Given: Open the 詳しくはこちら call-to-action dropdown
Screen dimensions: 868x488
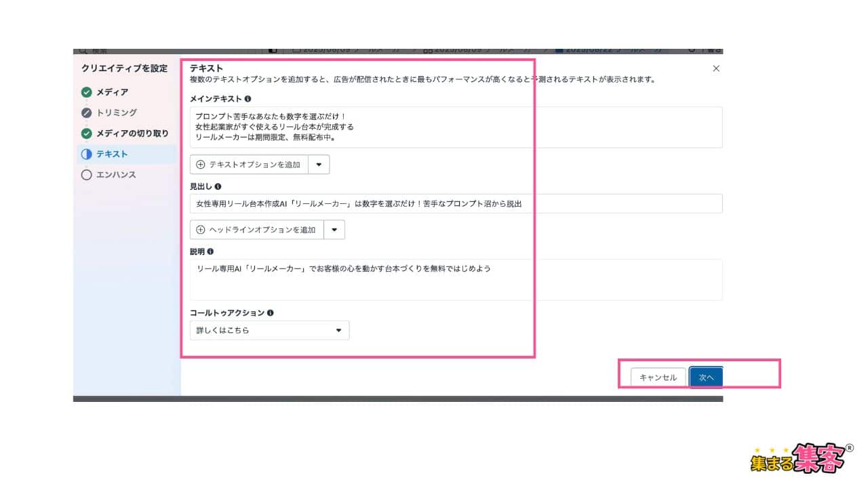Looking at the screenshot, I should click(x=269, y=331).
